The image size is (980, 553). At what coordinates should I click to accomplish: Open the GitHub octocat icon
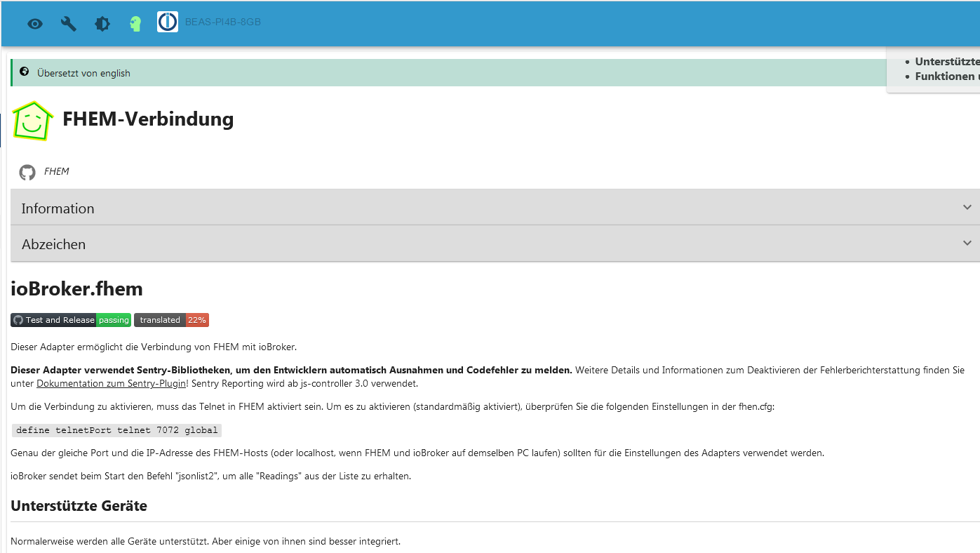point(27,172)
